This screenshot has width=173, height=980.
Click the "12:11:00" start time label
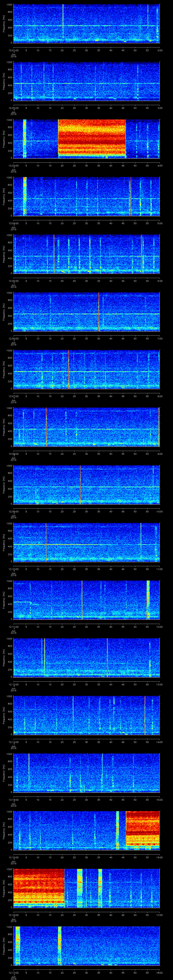click(x=14, y=627)
